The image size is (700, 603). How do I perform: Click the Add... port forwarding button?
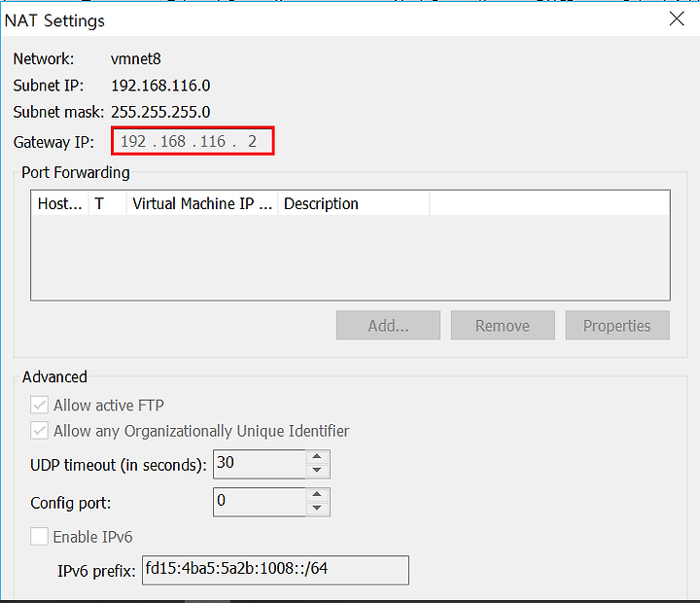388,325
